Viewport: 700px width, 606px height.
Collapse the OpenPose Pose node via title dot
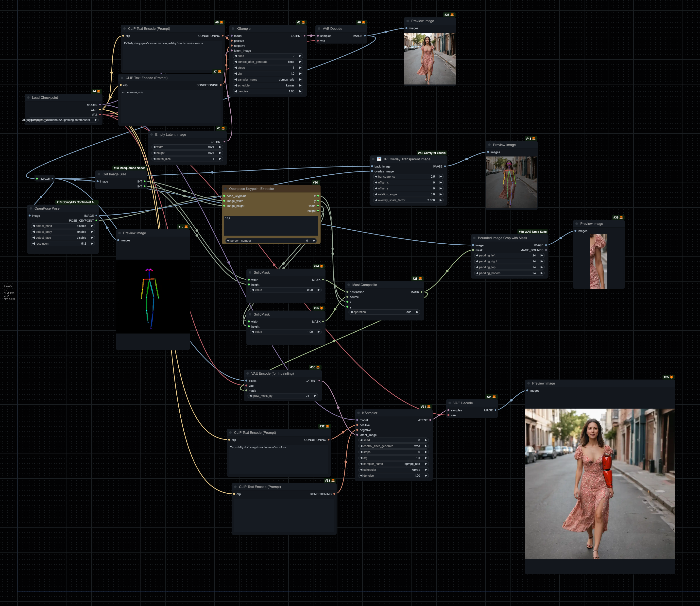click(31, 208)
